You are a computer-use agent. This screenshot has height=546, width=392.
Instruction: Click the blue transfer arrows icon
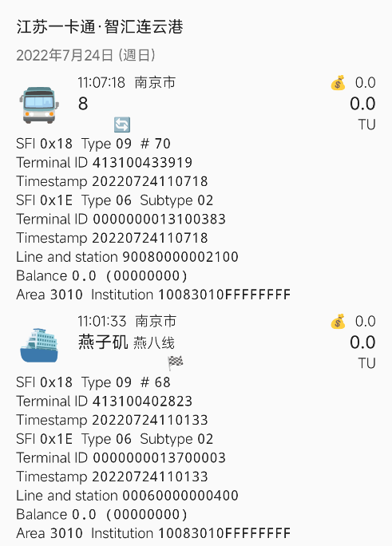(122, 125)
